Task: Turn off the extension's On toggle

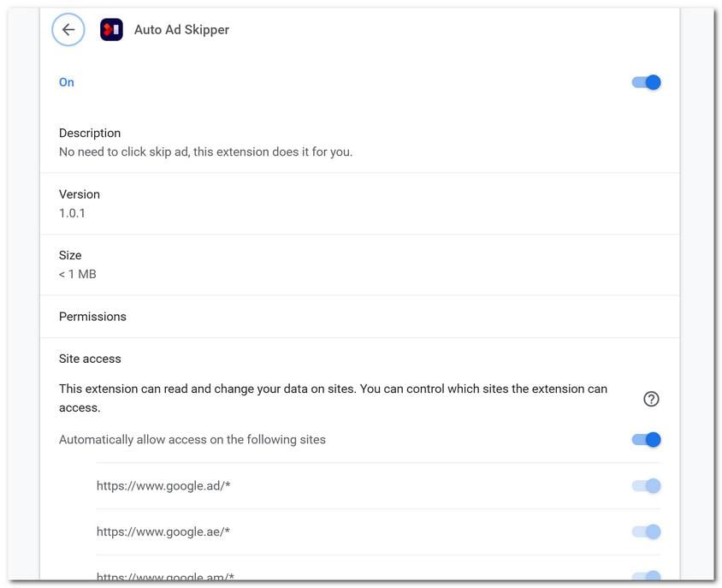Action: (647, 82)
